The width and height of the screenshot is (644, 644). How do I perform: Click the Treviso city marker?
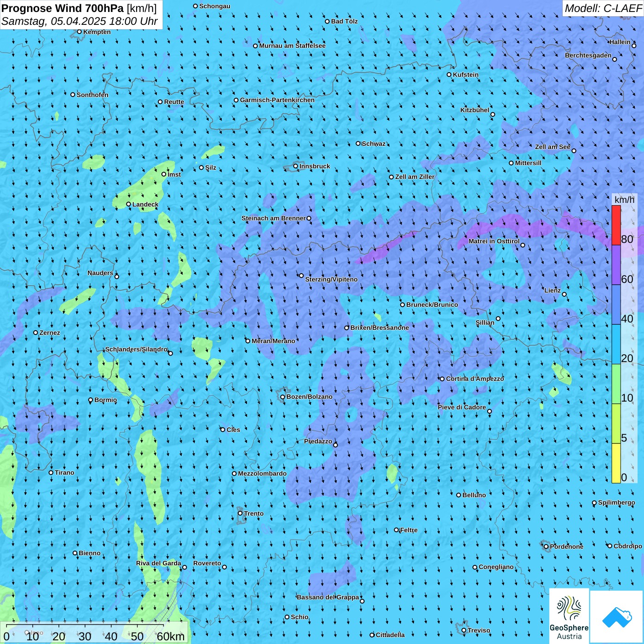(464, 630)
